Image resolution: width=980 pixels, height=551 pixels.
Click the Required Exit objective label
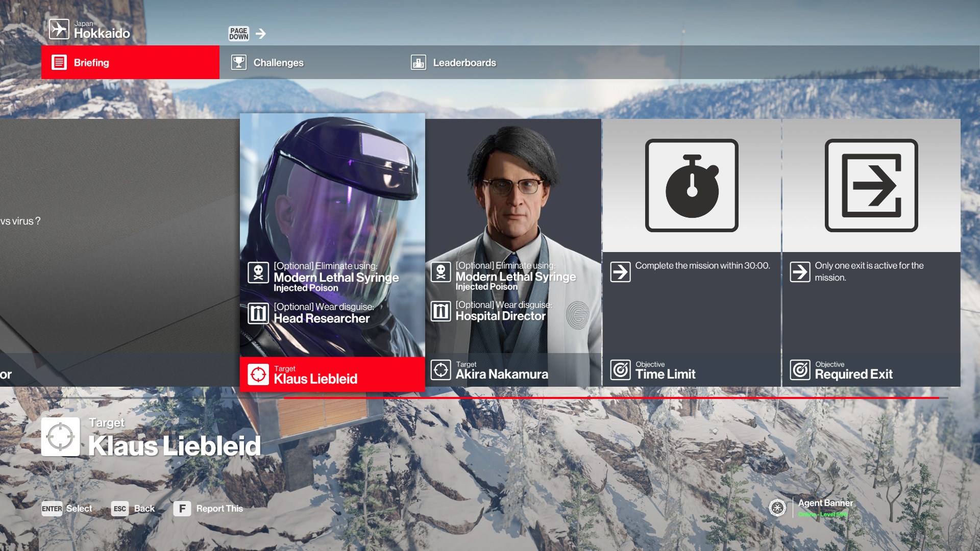[853, 374]
